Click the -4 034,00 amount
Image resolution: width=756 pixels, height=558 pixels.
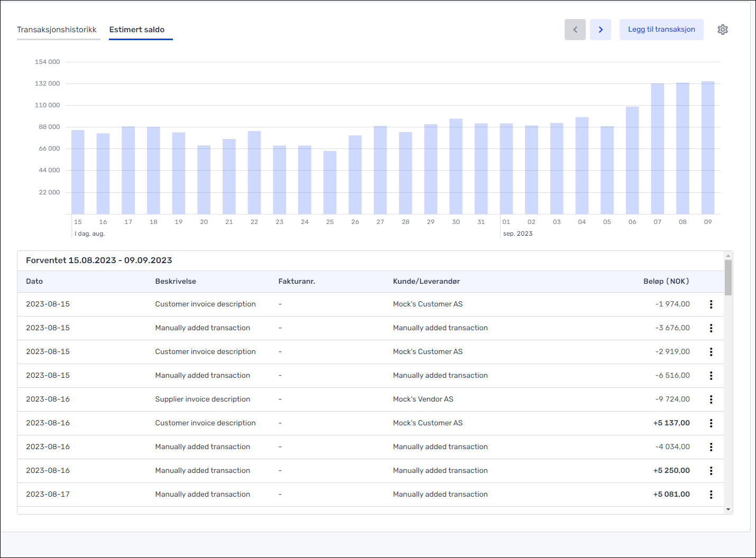672,447
